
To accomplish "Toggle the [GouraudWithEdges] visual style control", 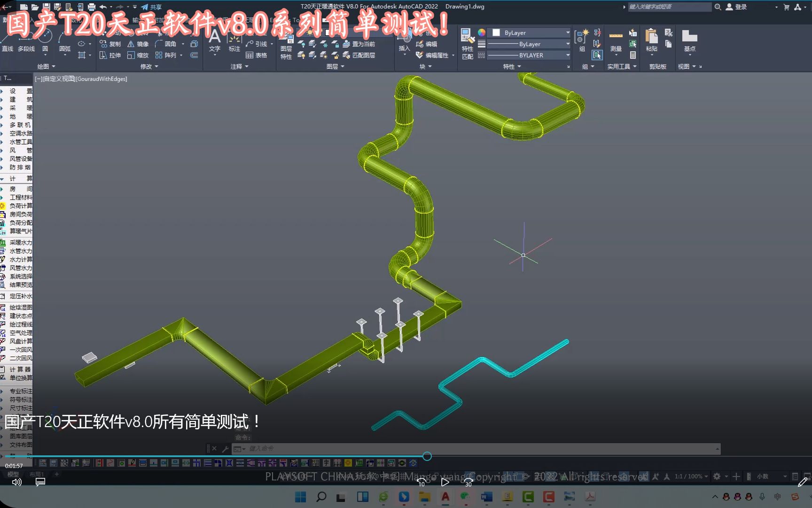I will point(101,79).
